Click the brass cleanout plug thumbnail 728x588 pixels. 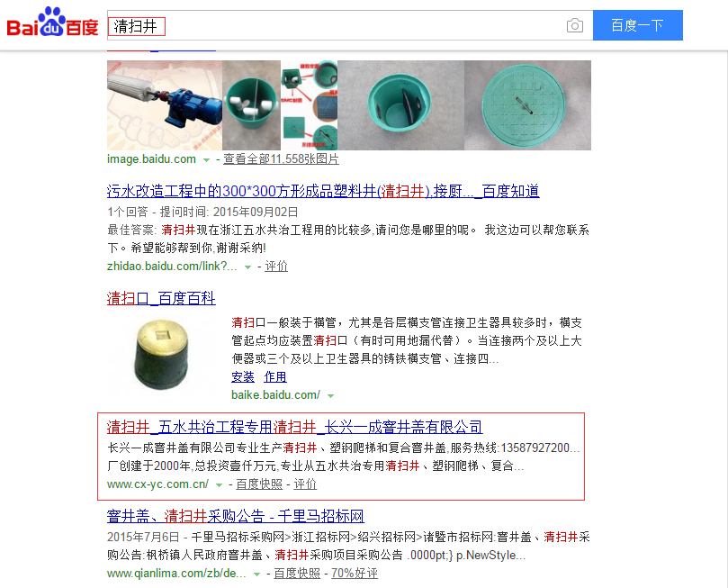pyautogui.click(x=162, y=355)
